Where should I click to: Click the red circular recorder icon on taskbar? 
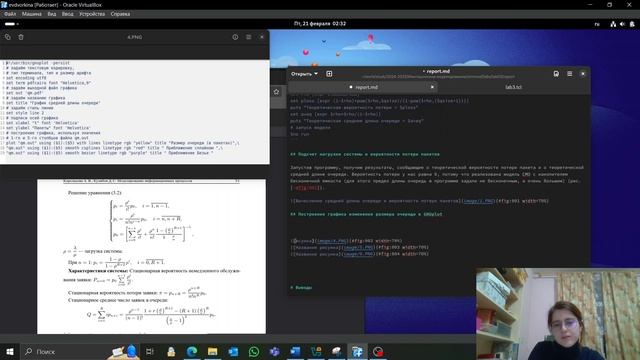tap(378, 351)
